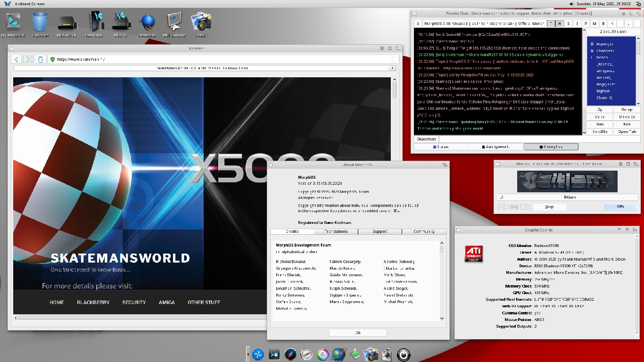This screenshot has width=644, height=362.
Task: Click the Kick button in WookieChat
Action: click(627, 124)
